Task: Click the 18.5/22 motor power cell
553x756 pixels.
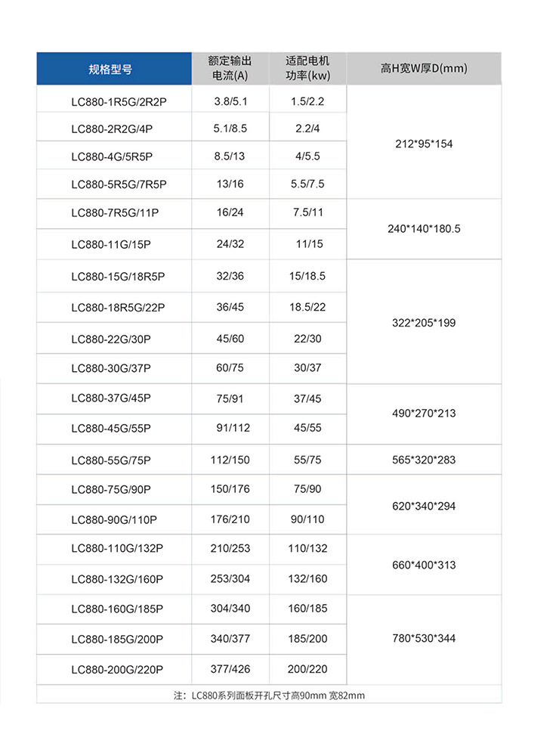Action: click(307, 306)
